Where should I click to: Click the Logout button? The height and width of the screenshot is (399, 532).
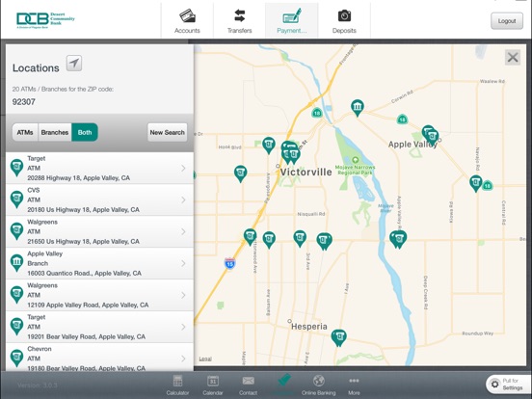tap(507, 21)
